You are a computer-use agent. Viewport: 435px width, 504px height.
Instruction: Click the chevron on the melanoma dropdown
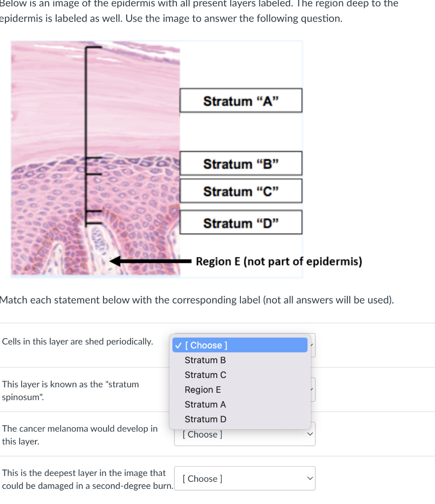tap(310, 434)
